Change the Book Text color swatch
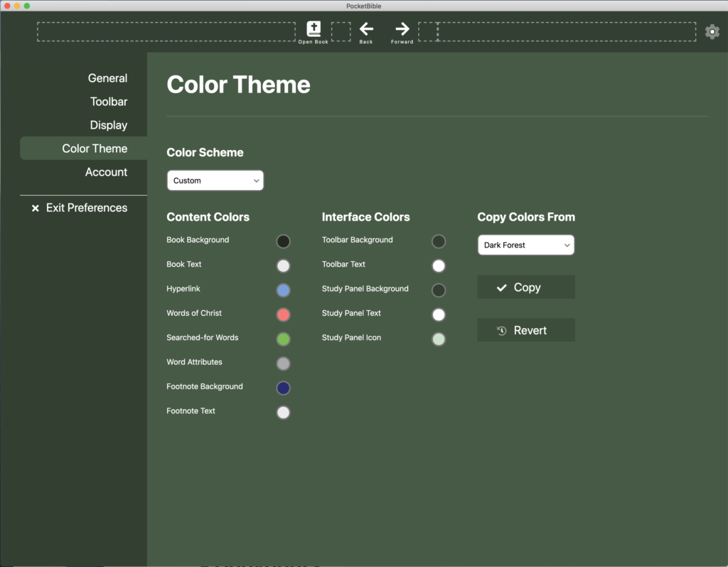Viewport: 728px width, 567px height. coord(283,266)
